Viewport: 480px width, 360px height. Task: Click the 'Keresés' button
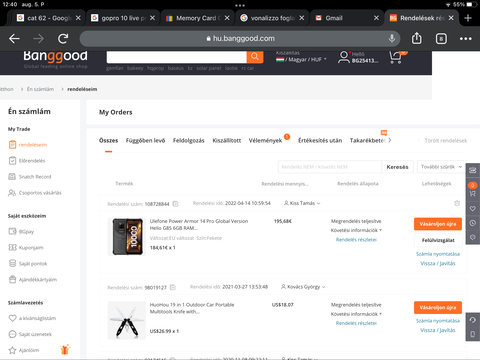coord(397,167)
